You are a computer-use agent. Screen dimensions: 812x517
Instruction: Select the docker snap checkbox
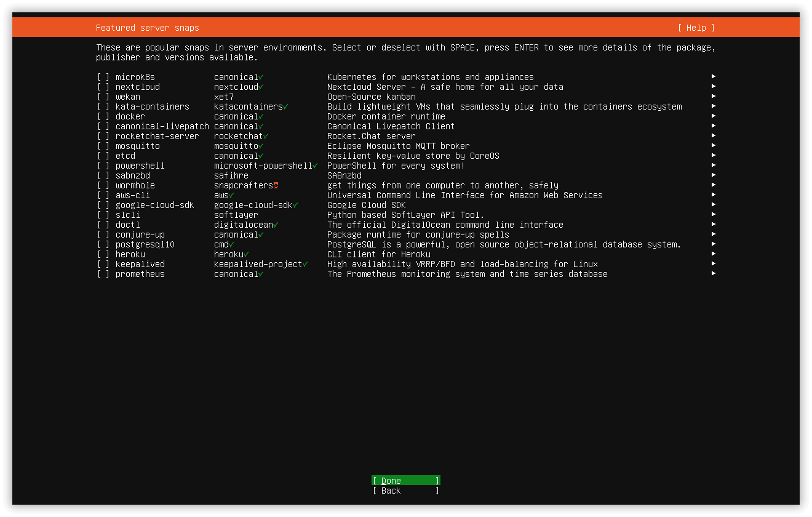[103, 116]
